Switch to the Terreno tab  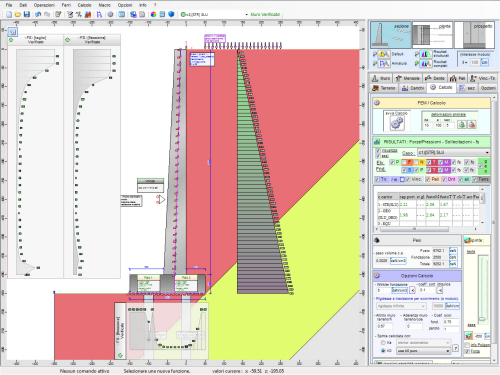point(384,88)
